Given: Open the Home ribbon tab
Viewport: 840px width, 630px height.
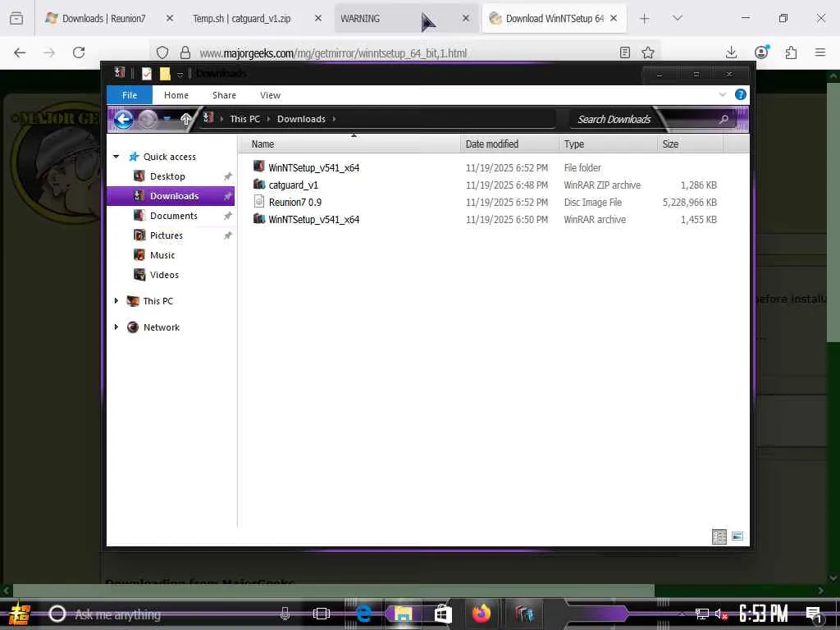Looking at the screenshot, I should 176,95.
